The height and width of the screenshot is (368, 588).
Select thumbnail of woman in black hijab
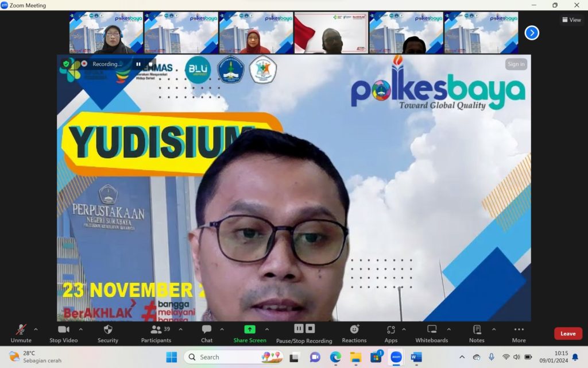click(106, 33)
